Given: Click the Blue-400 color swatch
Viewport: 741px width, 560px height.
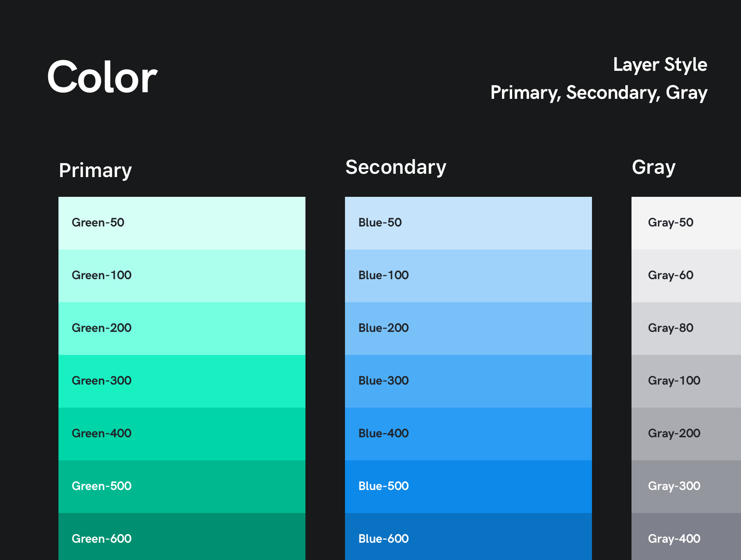Looking at the screenshot, I should [x=468, y=434].
